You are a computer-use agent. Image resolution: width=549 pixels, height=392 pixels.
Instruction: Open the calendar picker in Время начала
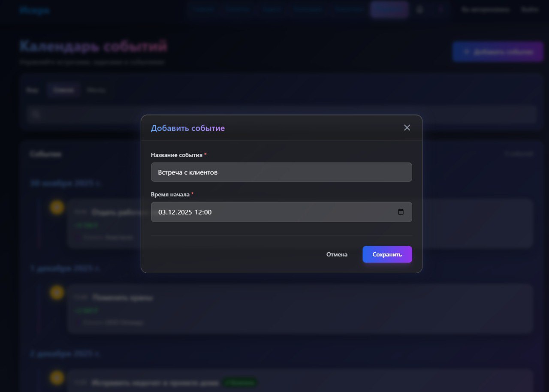(x=401, y=212)
